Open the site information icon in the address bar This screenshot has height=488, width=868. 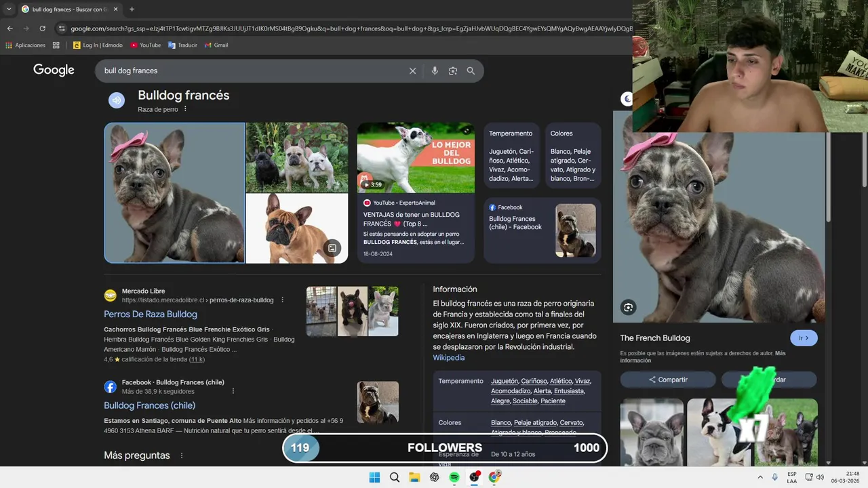[62, 28]
